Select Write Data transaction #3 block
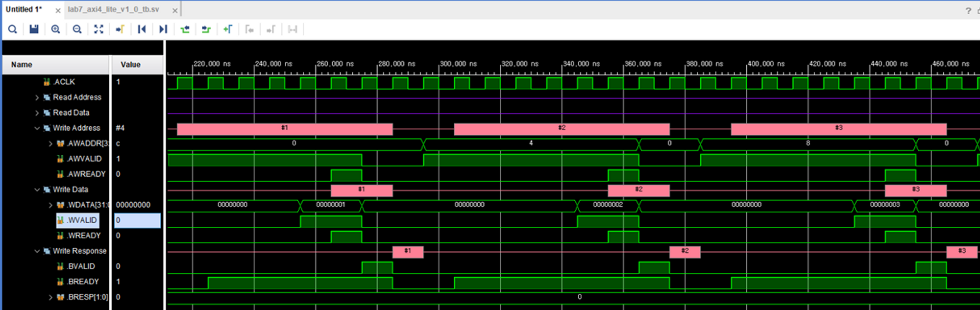The width and height of the screenshot is (980, 310). point(916,191)
